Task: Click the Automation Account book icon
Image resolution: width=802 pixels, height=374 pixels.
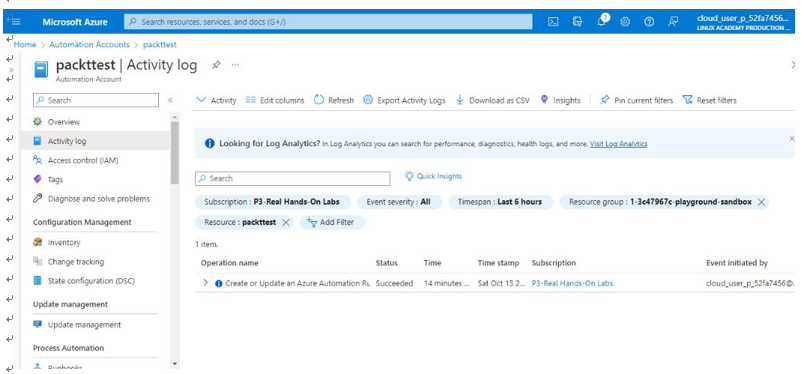Action: pos(41,69)
